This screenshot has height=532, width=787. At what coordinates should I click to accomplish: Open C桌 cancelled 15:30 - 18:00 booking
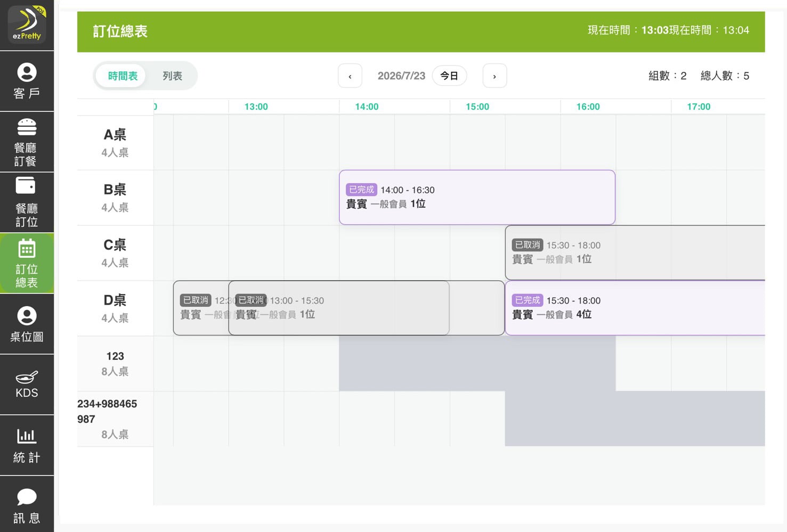635,253
